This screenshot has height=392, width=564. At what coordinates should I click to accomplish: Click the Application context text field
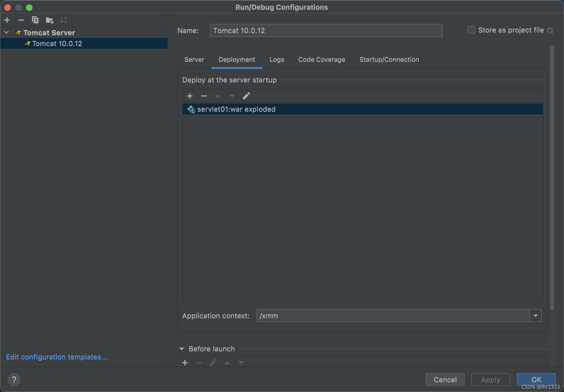pyautogui.click(x=393, y=316)
